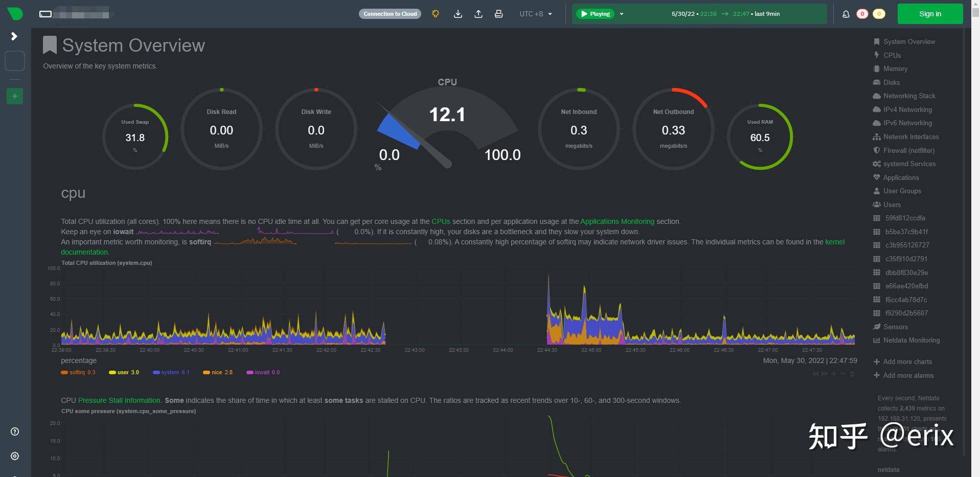Open the date range picker last 9min
980x477 pixels.
click(x=725, y=14)
